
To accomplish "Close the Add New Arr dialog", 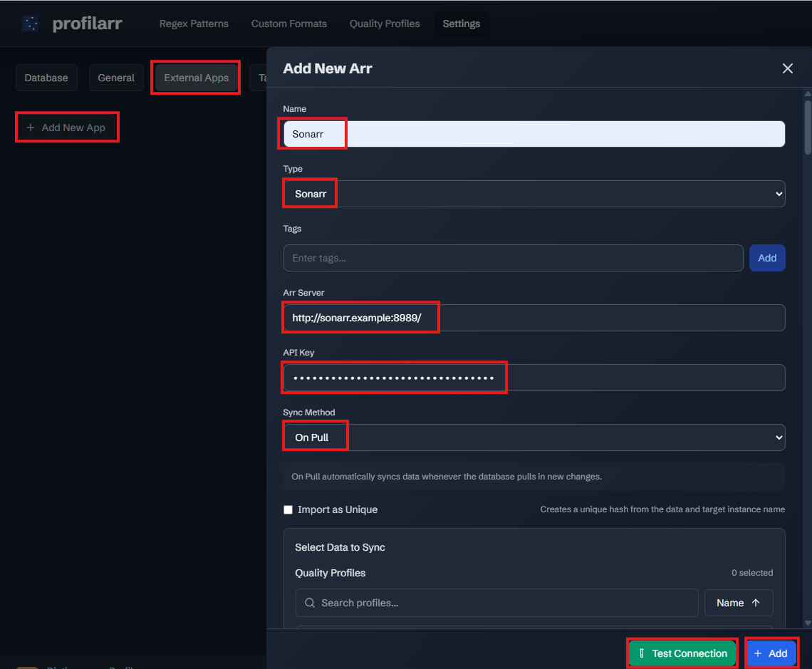I will 787,68.
